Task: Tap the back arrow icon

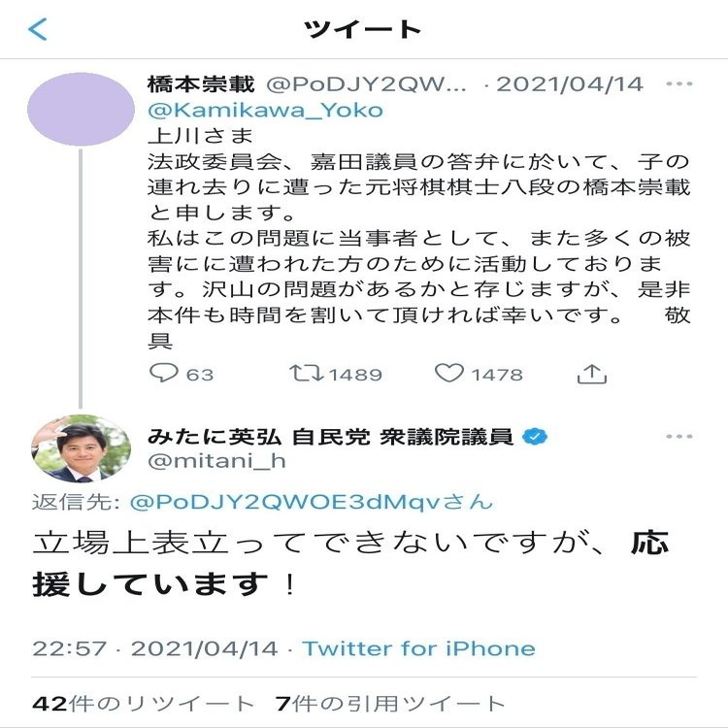Action: tap(38, 29)
